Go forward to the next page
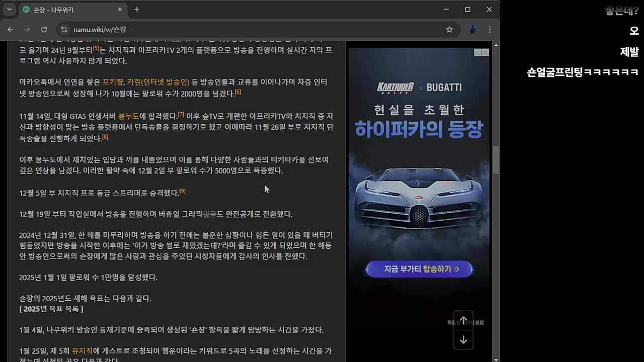This screenshot has width=644, height=362. [x=27, y=30]
